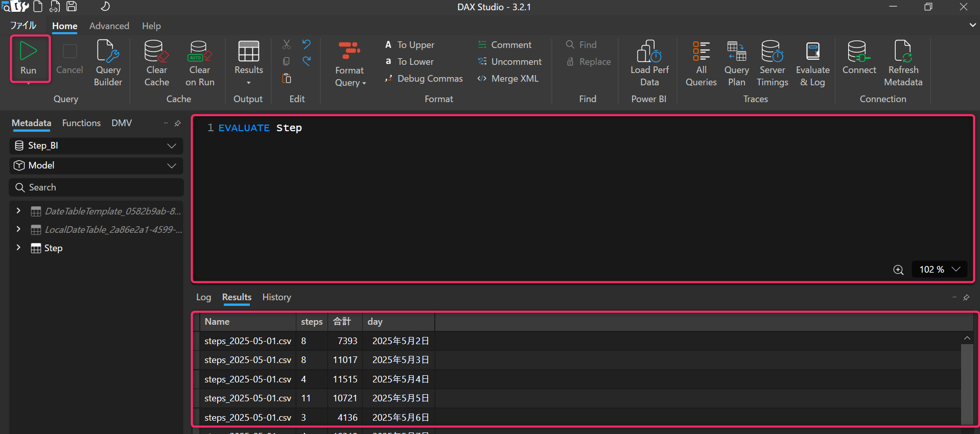Click the Name column header
The image size is (980, 434).
pos(248,322)
